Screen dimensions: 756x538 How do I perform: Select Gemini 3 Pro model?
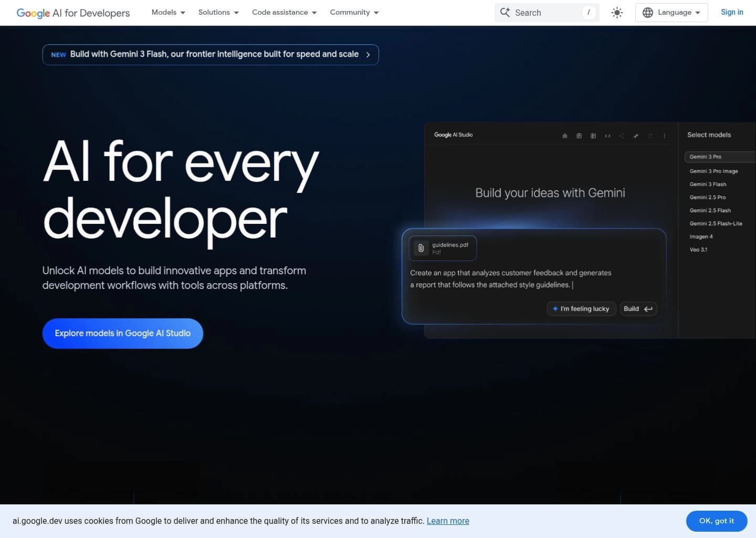(720, 157)
